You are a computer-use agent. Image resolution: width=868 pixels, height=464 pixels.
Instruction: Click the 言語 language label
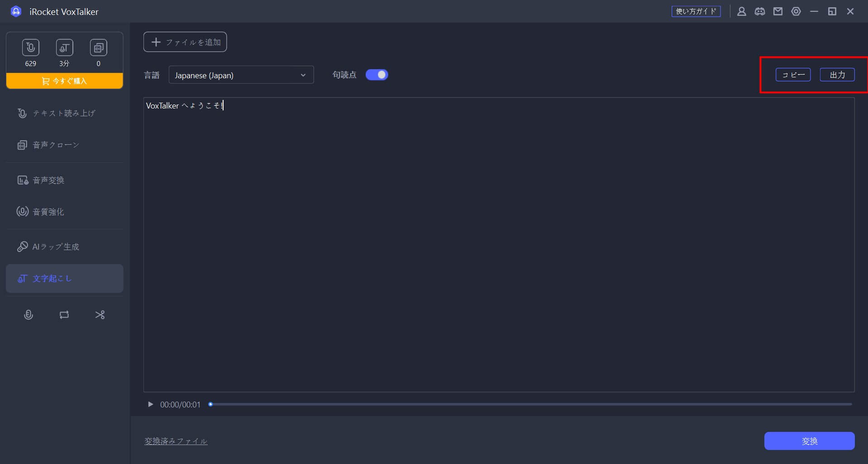[x=152, y=75]
